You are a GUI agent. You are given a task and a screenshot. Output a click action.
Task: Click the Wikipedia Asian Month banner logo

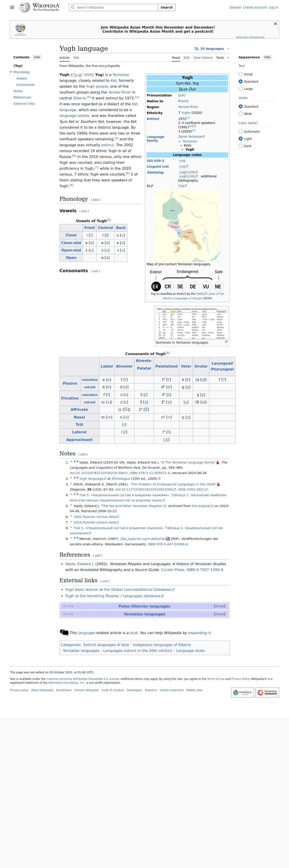[20, 29]
